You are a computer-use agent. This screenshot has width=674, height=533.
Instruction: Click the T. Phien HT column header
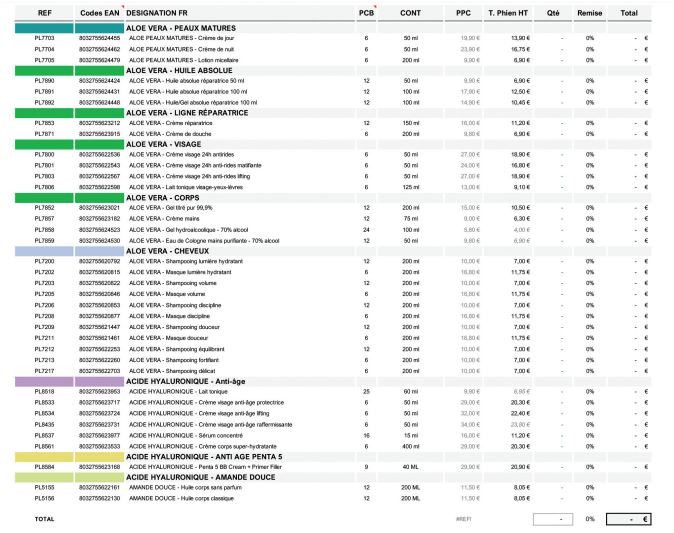tap(508, 13)
